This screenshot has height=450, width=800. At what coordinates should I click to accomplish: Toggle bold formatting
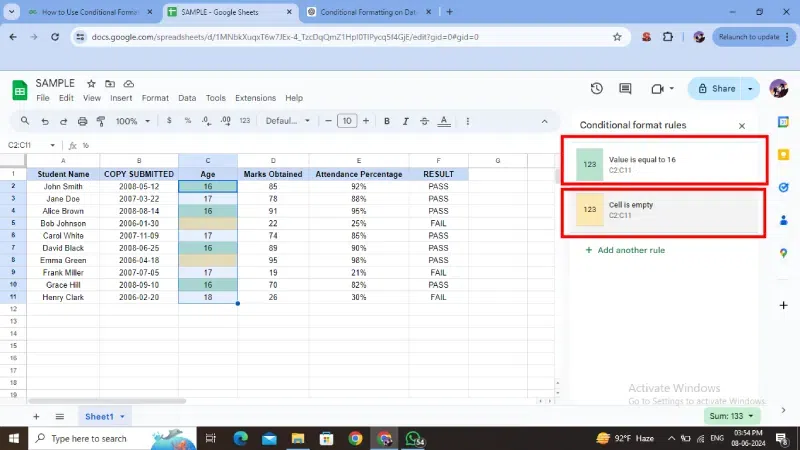coord(387,121)
